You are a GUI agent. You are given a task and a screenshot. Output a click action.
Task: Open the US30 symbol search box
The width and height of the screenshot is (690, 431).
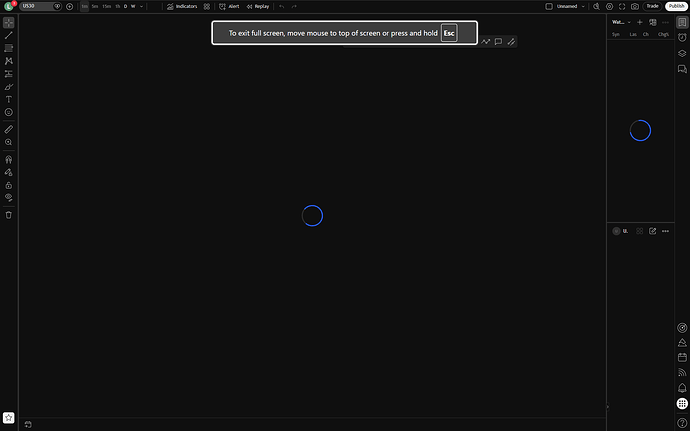point(40,6)
